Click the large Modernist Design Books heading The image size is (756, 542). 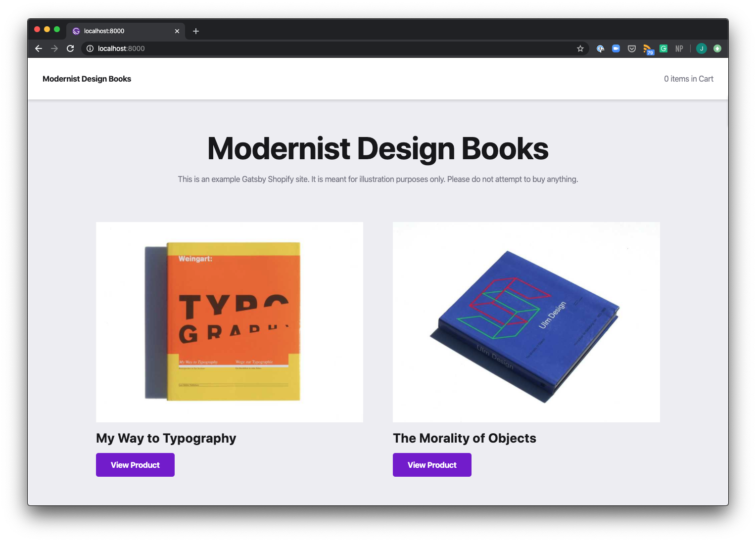[x=378, y=149]
